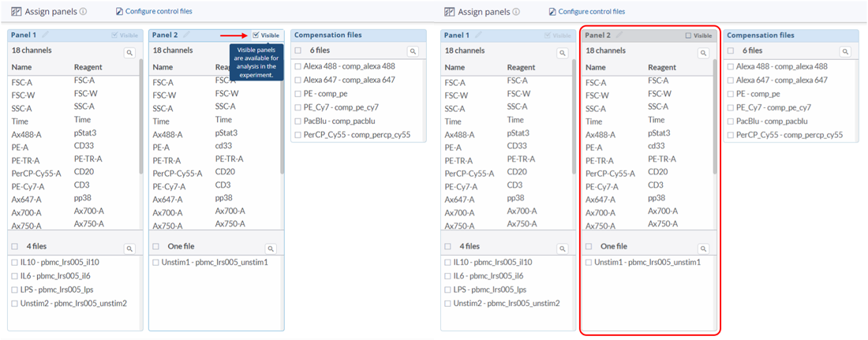Click search icon in left Compensation files header

[412, 51]
